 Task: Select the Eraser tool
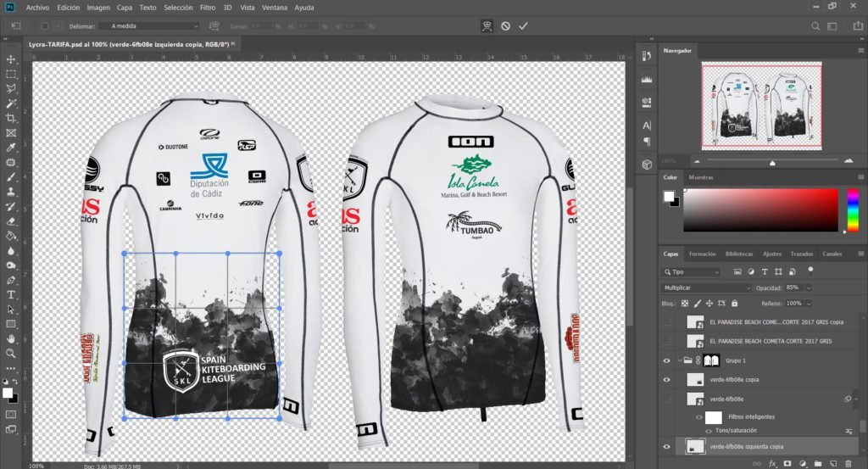tap(10, 221)
